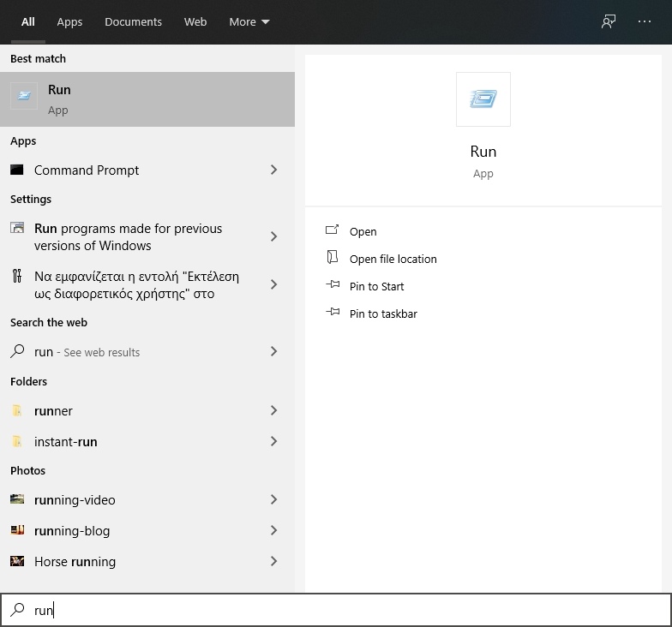
Task: Click the Command Prompt icon
Action: click(x=17, y=170)
